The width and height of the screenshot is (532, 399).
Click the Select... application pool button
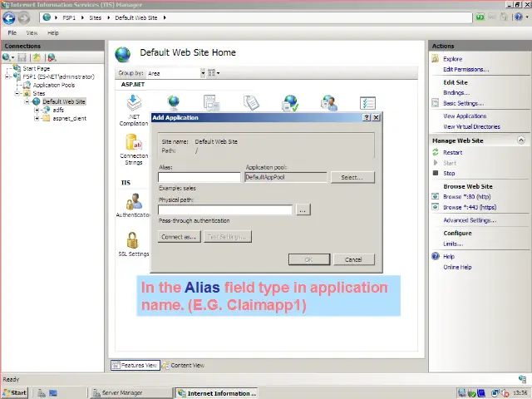352,177
